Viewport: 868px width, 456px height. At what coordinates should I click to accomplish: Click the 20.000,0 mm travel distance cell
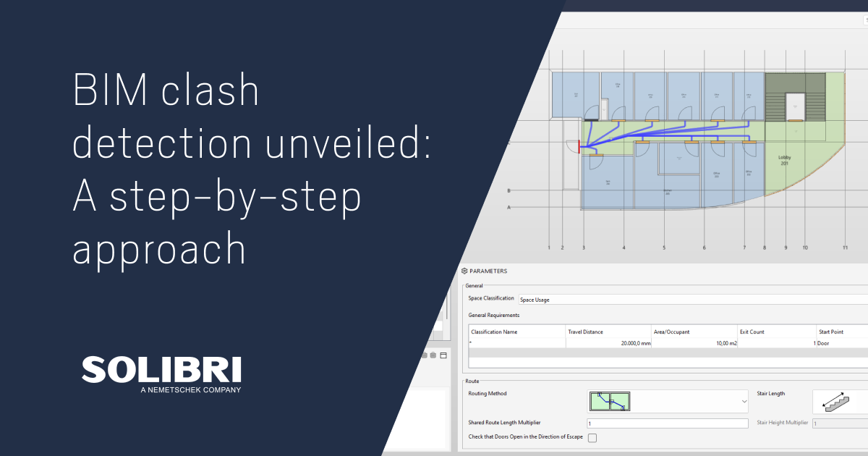(x=608, y=343)
